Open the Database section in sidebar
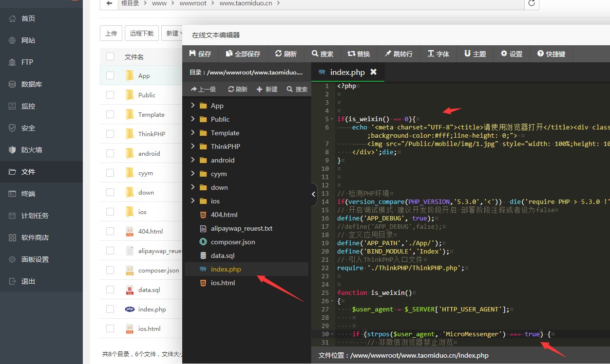The width and height of the screenshot is (610, 364). pos(32,84)
